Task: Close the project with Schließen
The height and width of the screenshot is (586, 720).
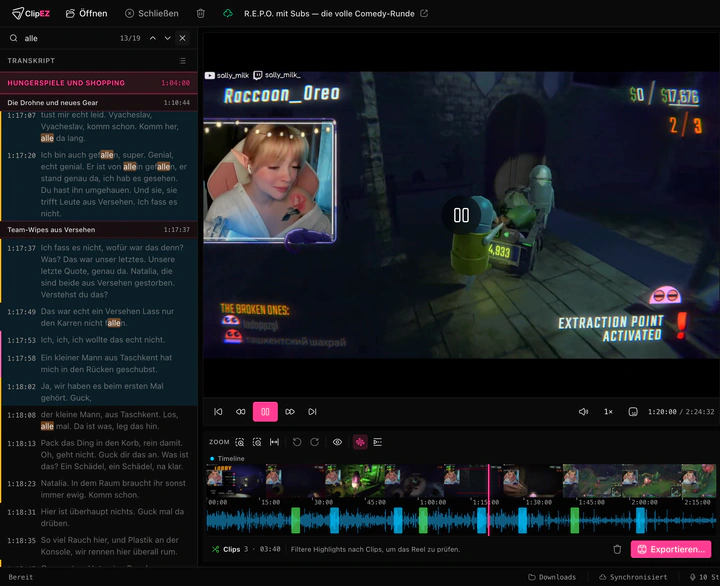Action: click(152, 13)
